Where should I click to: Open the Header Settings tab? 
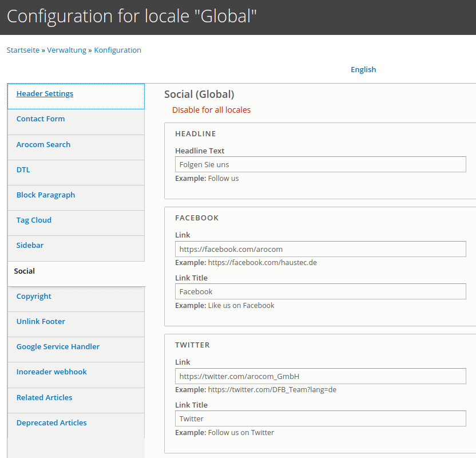45,94
